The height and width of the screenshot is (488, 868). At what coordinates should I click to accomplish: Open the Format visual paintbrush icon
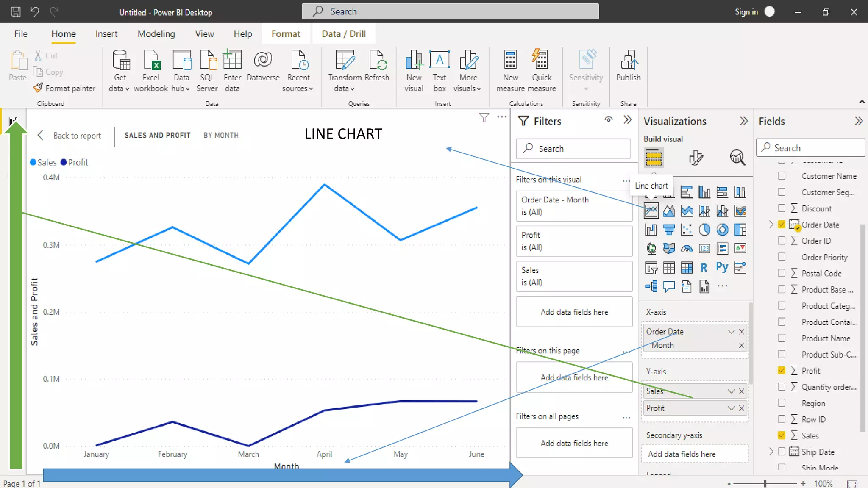pos(696,158)
